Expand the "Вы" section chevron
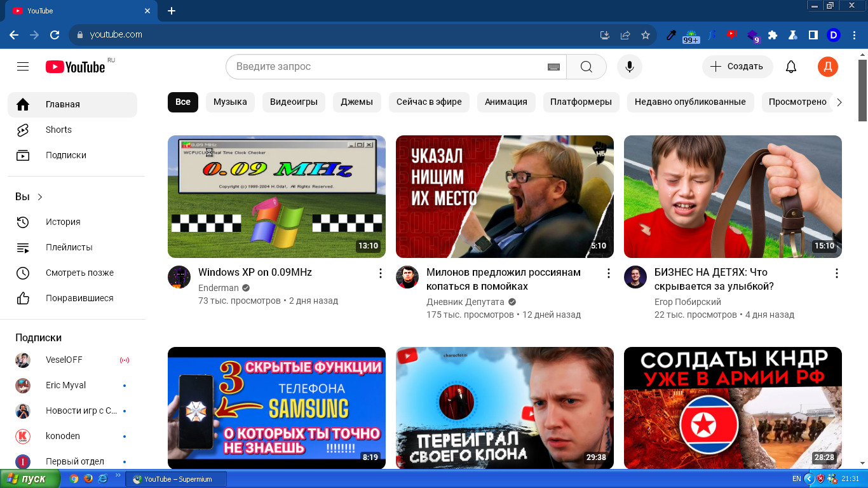 40,197
